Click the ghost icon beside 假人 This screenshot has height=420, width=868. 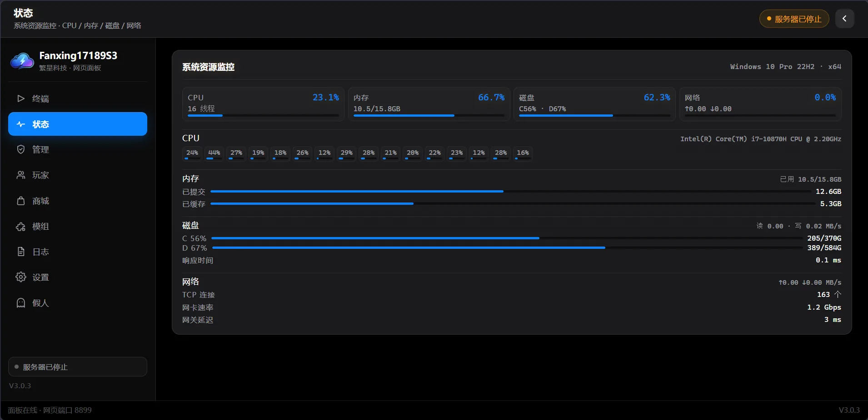pos(20,303)
